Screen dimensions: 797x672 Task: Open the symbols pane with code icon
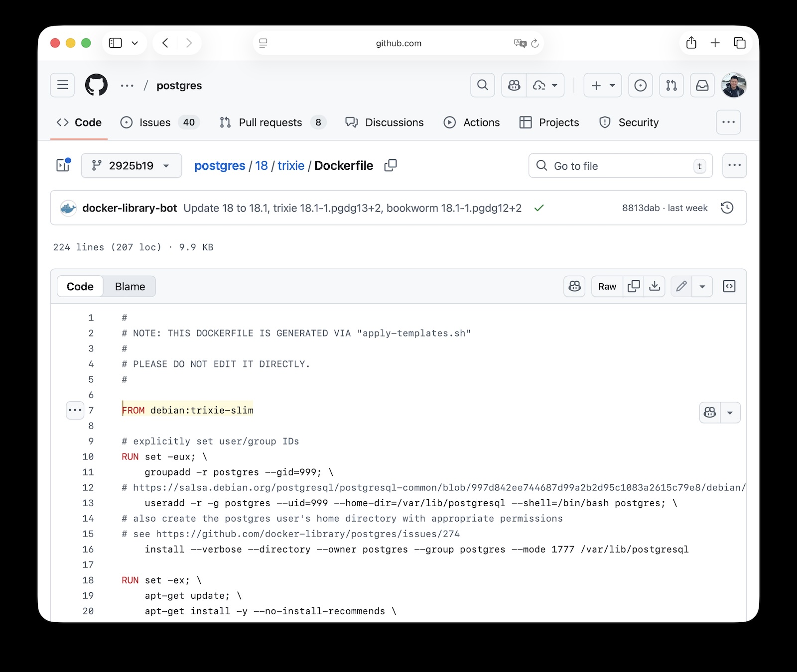[x=730, y=286]
